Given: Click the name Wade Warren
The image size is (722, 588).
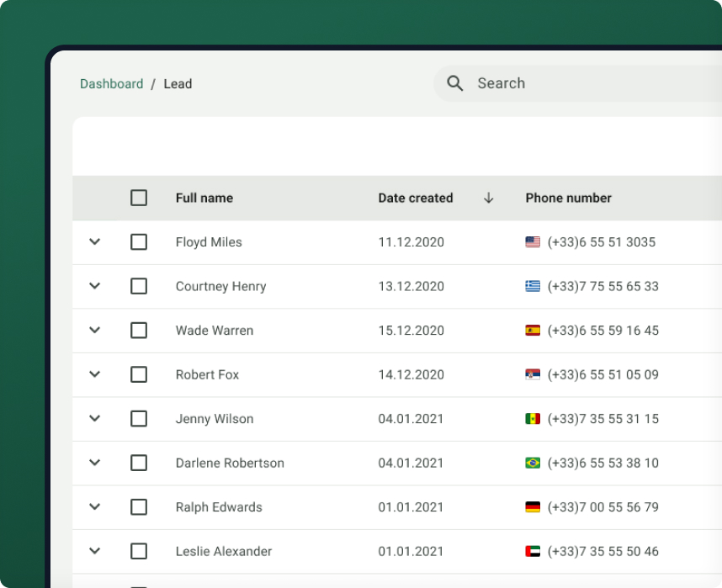Looking at the screenshot, I should click(x=215, y=331).
